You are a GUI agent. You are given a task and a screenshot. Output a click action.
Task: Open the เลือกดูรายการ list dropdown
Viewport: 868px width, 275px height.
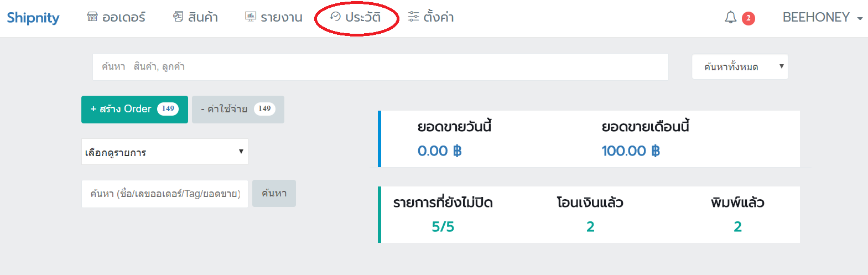pos(165,152)
